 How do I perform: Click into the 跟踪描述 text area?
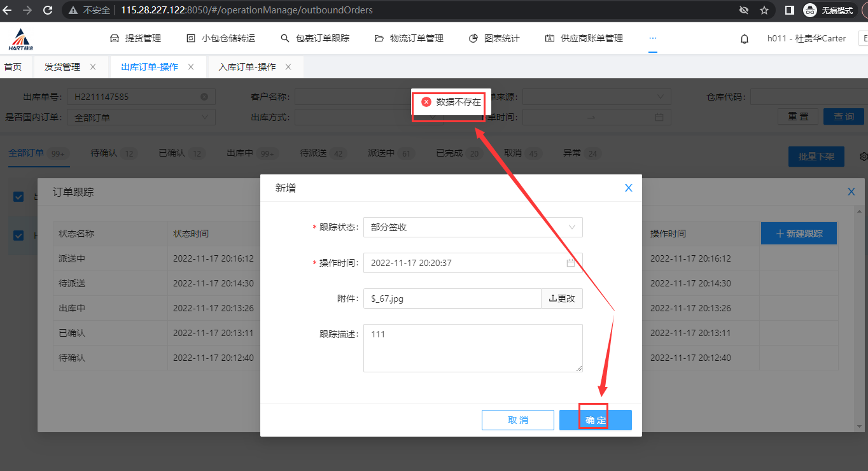tap(472, 348)
